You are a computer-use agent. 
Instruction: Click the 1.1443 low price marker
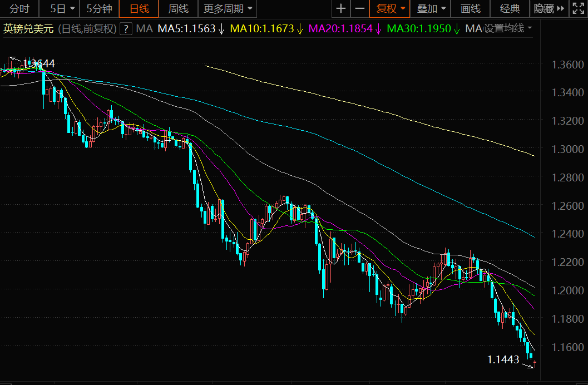(x=503, y=359)
